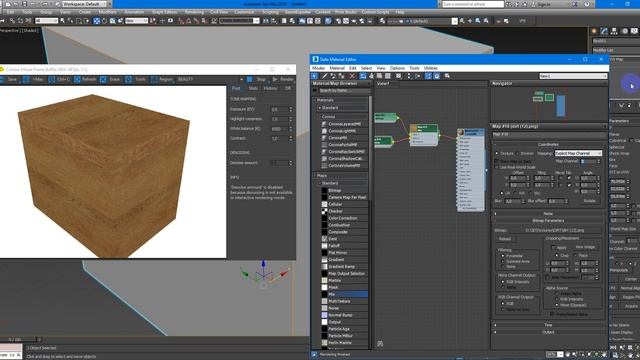Click the Reload bitmap button
The height and width of the screenshot is (360, 640).
pyautogui.click(x=505, y=239)
